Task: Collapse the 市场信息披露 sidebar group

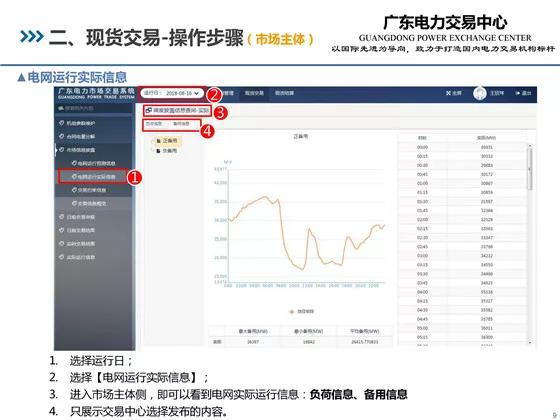Action: click(80, 150)
